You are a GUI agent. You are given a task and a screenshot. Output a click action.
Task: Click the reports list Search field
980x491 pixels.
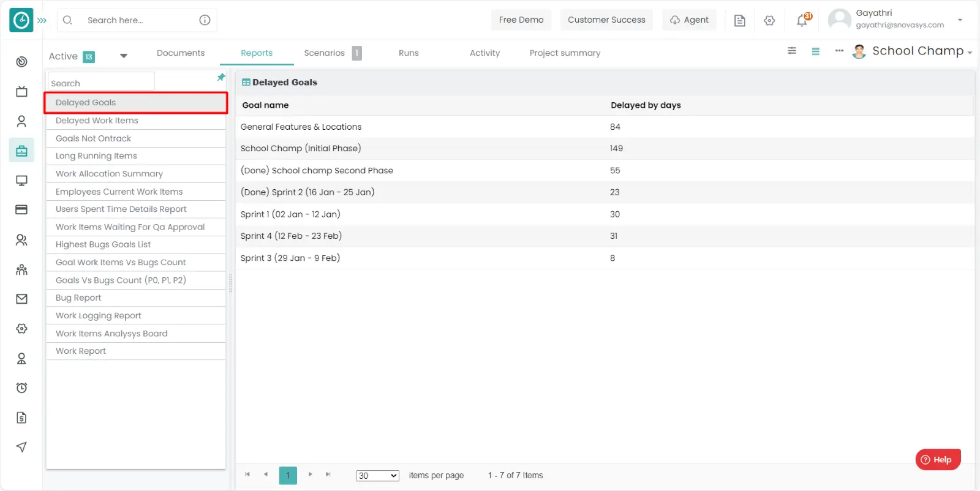coord(101,83)
